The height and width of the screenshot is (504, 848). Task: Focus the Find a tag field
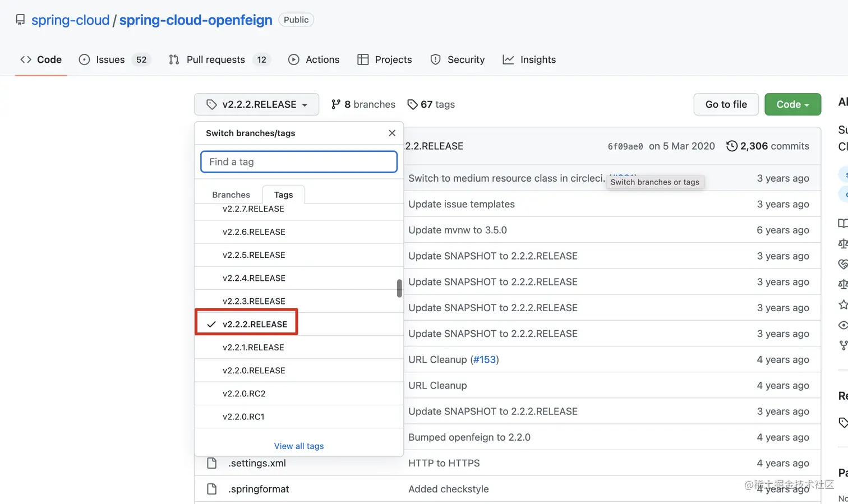point(299,162)
